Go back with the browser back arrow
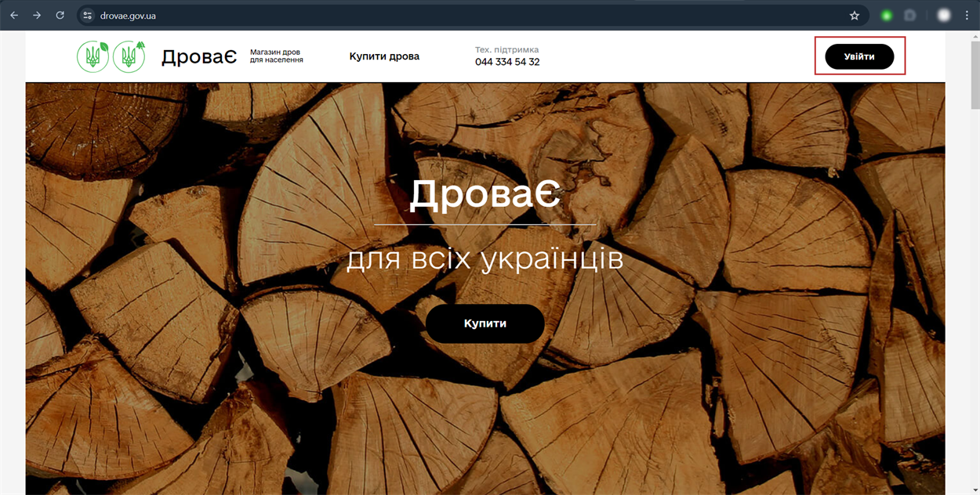This screenshot has width=980, height=495. click(14, 15)
